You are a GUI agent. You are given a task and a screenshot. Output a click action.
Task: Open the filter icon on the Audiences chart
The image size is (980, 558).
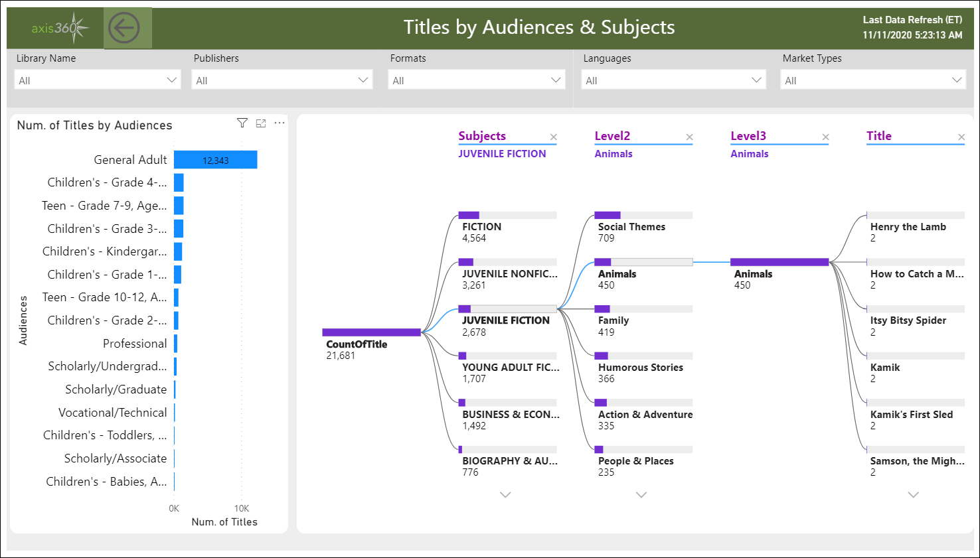coord(242,123)
